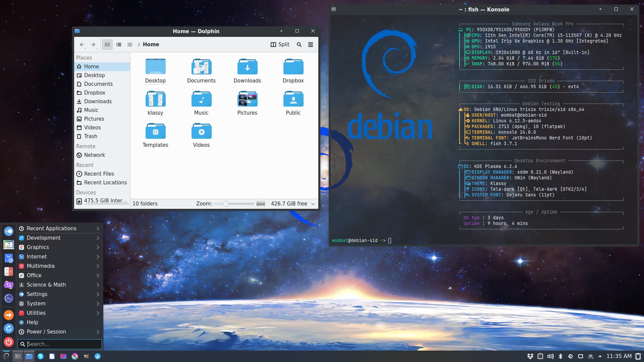Switch to Konsole task in taskbar

(x=18, y=356)
